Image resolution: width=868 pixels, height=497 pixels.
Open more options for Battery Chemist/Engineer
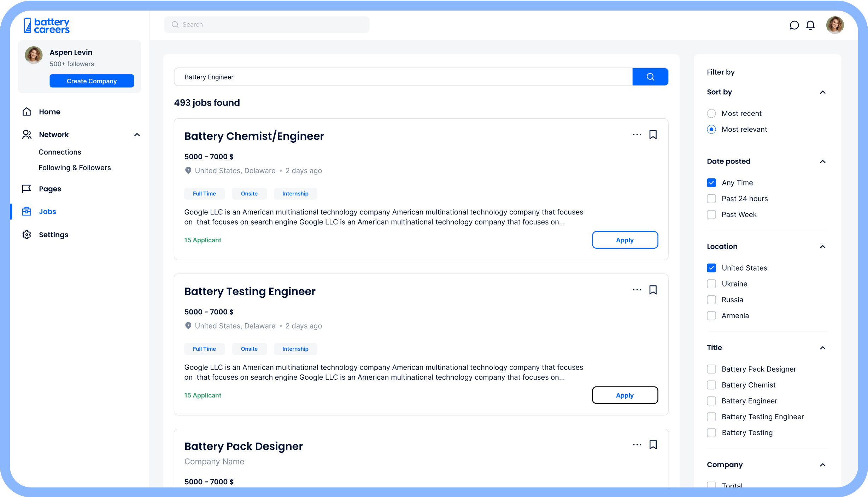(x=637, y=135)
